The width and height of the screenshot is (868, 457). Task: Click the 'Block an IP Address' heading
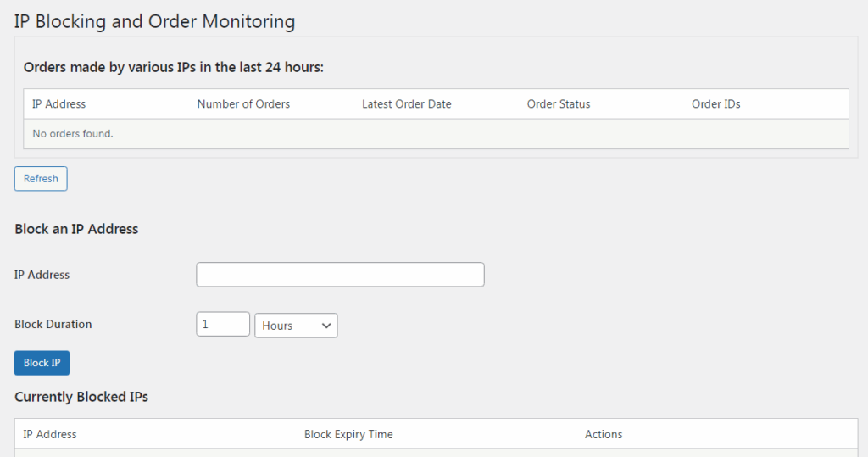point(76,229)
